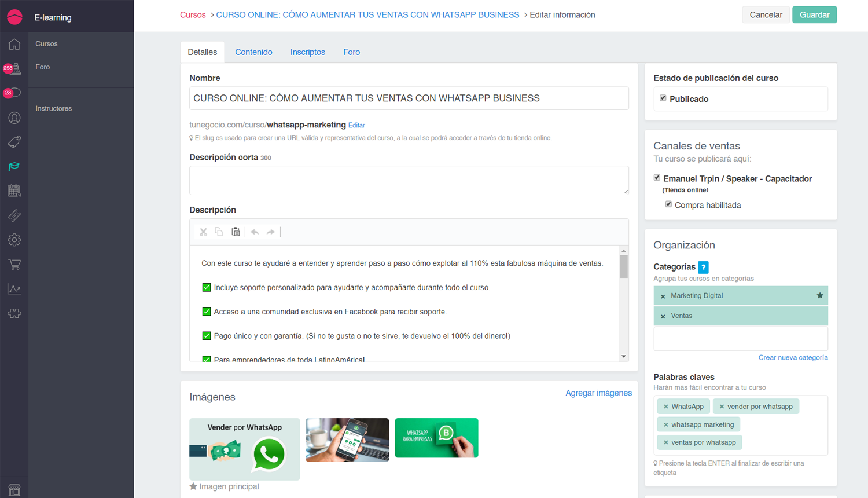Screen dimensions: 868x498
Task: Select the Vender por WhatsApp main image
Action: [244, 449]
